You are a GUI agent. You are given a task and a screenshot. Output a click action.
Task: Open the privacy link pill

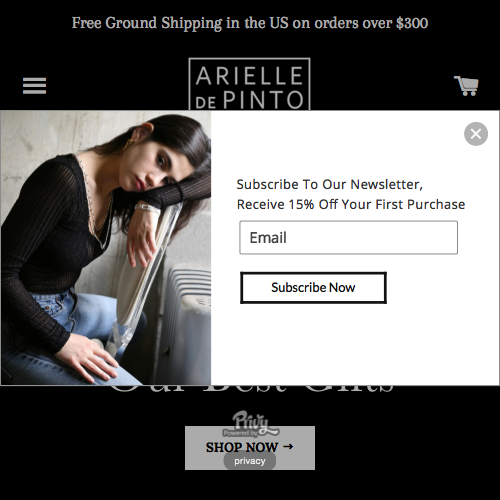pos(250,461)
